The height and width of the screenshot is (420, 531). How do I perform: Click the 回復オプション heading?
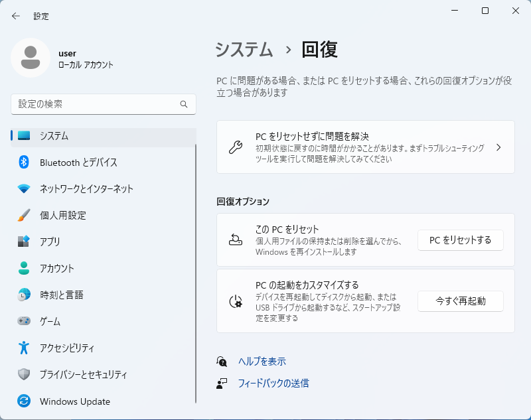tap(243, 201)
